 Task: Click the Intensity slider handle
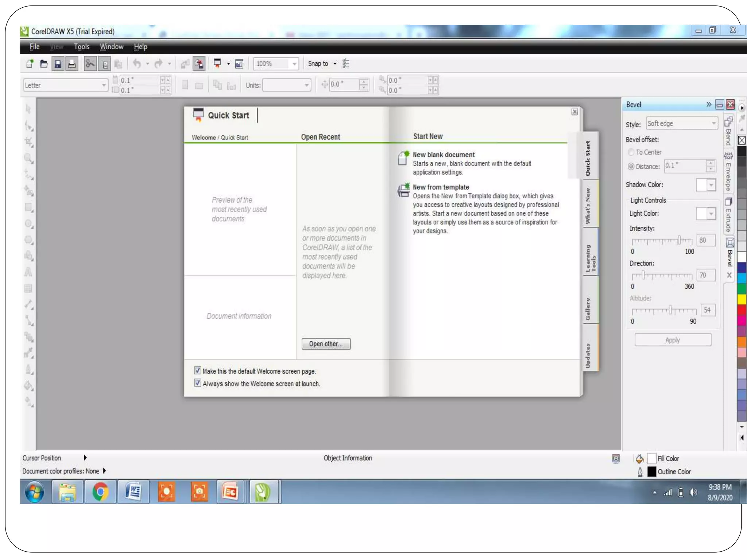tap(679, 240)
